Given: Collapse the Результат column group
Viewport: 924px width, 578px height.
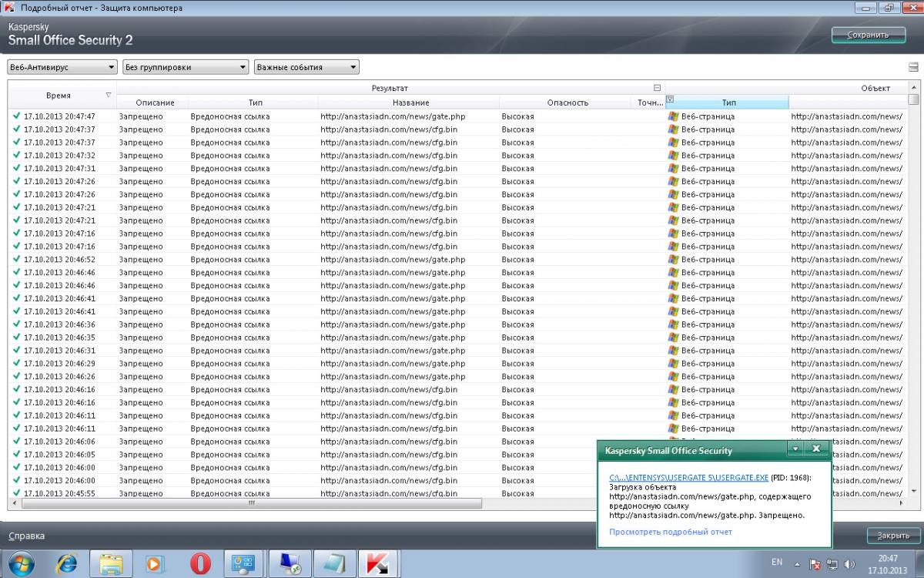Looking at the screenshot, I should tap(657, 88).
